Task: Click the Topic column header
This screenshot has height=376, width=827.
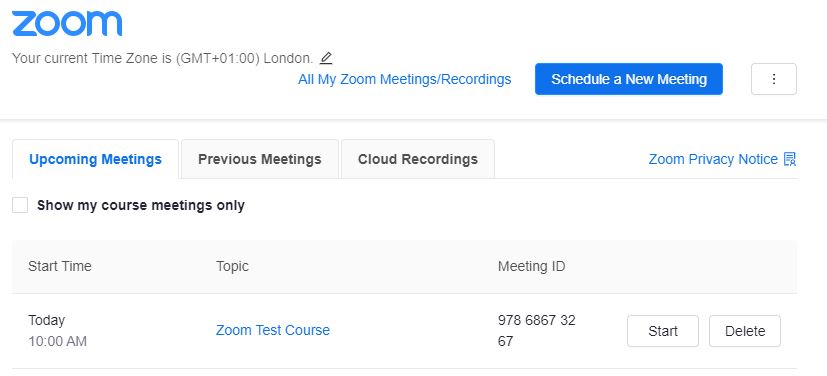Action: [x=232, y=266]
